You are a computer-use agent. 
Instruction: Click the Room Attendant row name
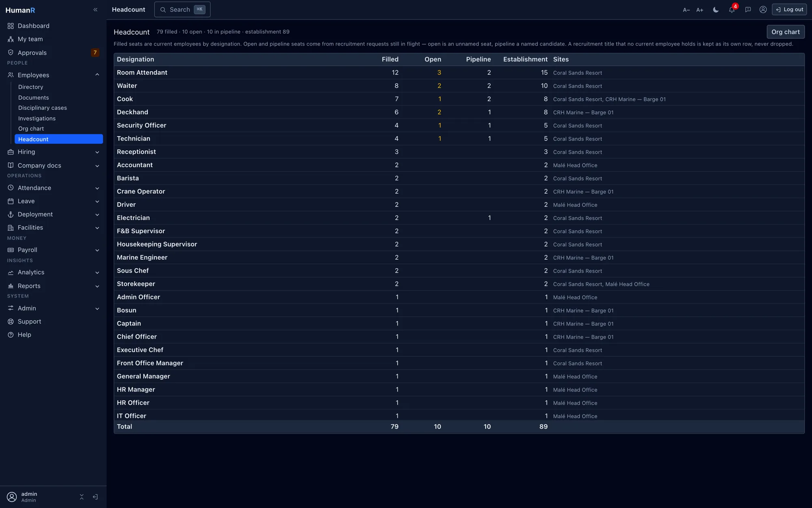(x=142, y=72)
